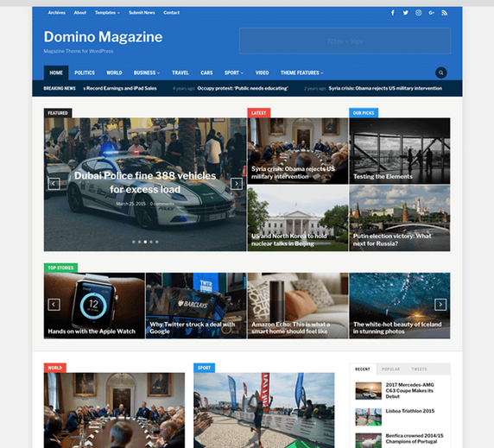Screen dimensions: 494x448
Task: Open the World navigation item
Action: click(114, 73)
